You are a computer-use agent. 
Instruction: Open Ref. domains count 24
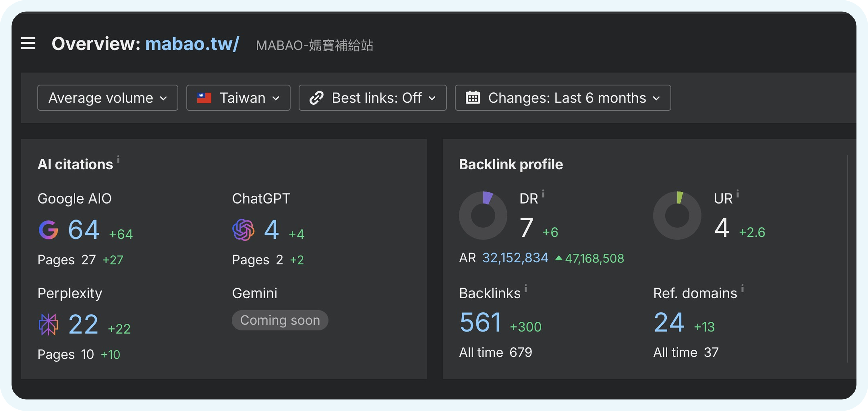click(x=669, y=322)
